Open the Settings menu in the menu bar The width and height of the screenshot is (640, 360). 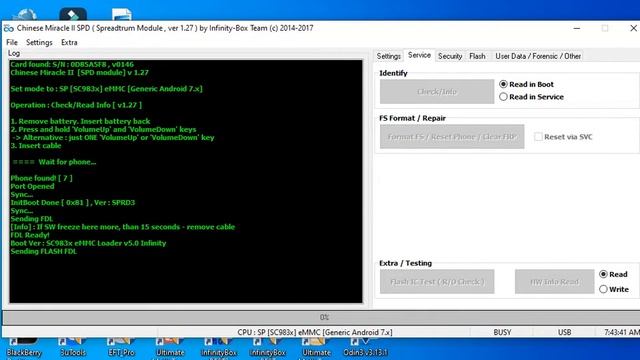[x=39, y=42]
